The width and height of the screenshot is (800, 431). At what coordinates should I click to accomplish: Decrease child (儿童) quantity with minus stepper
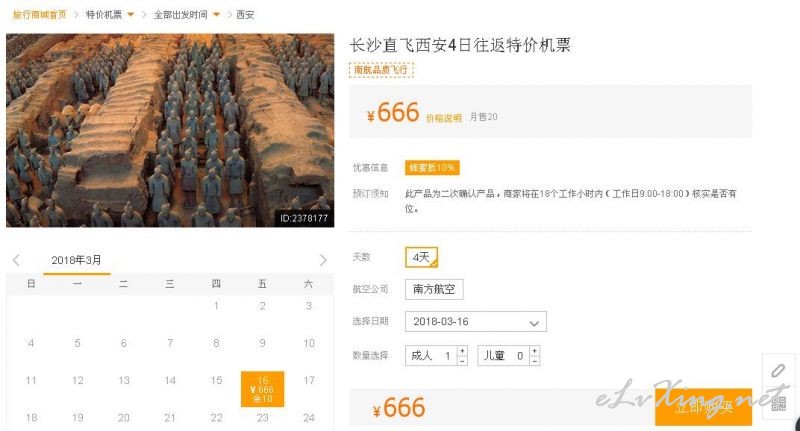tap(534, 361)
